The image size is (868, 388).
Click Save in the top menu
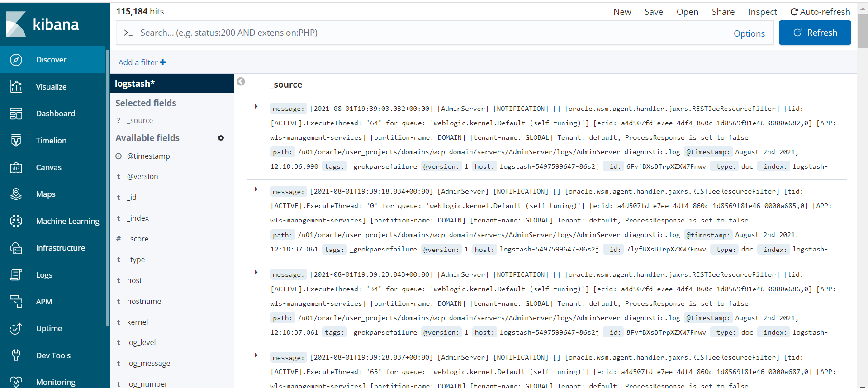tap(654, 12)
